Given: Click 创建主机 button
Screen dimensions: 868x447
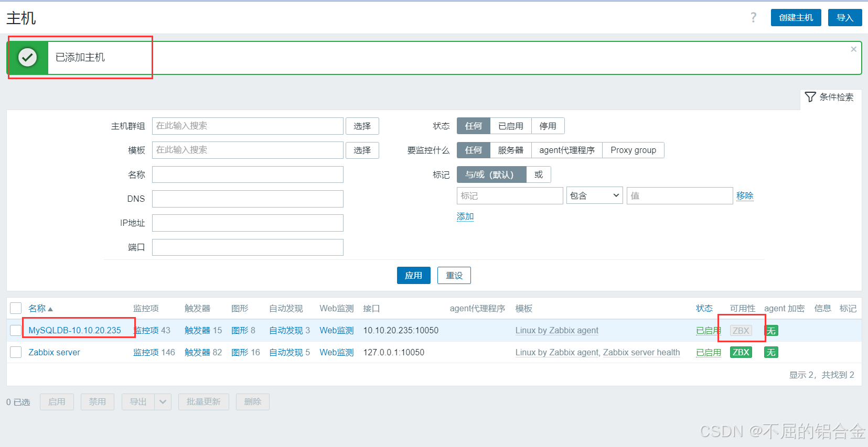Looking at the screenshot, I should [x=796, y=17].
